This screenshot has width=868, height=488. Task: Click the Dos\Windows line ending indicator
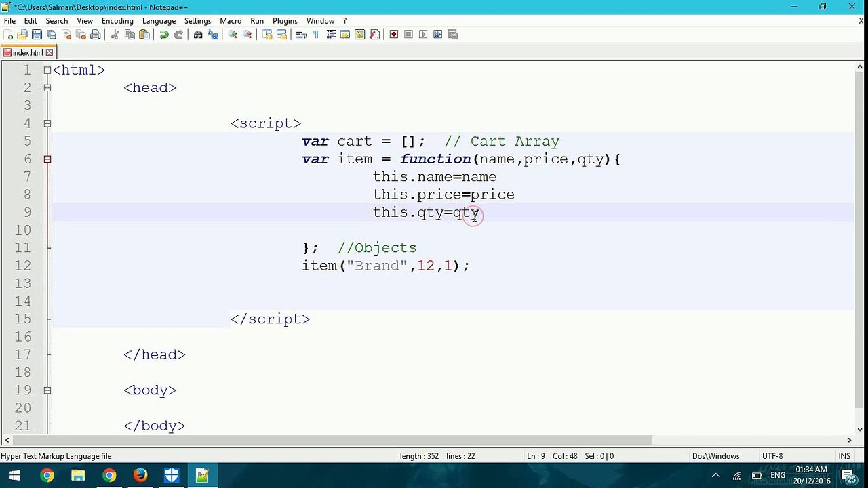pos(715,456)
